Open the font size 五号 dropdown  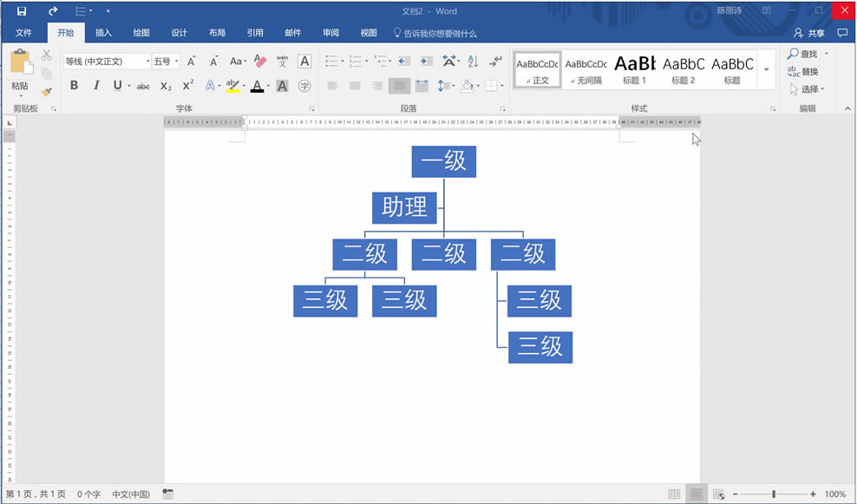[x=177, y=62]
